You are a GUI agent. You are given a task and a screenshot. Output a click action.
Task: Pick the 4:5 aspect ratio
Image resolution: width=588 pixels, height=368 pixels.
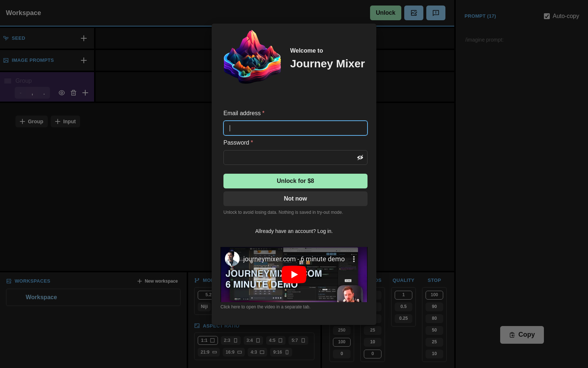276,340
